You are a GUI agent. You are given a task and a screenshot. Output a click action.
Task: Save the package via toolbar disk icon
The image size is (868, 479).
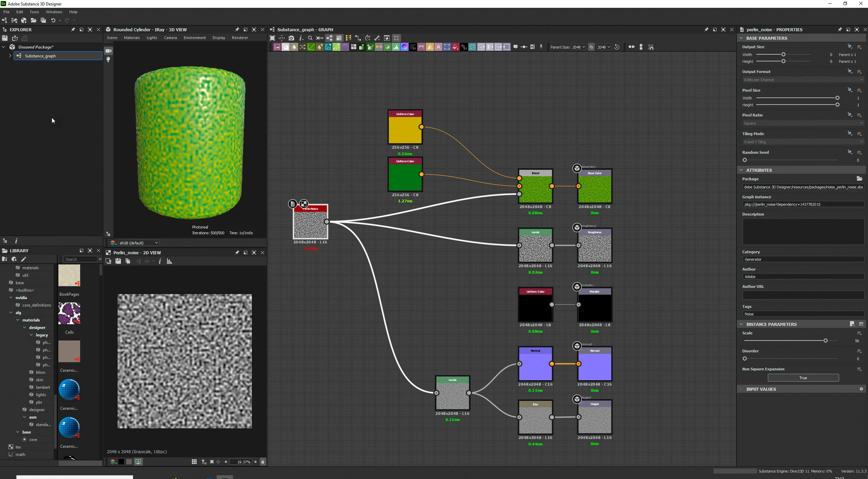43,20
